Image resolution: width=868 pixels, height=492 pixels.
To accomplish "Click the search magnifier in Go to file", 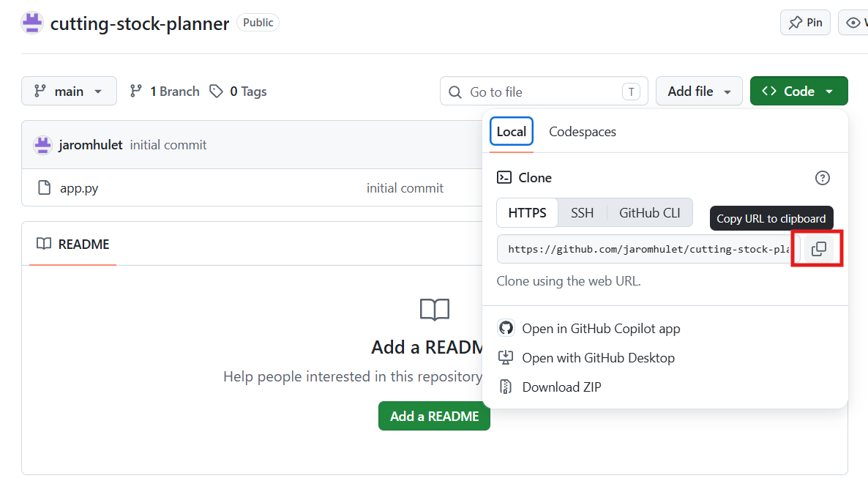I will click(455, 92).
